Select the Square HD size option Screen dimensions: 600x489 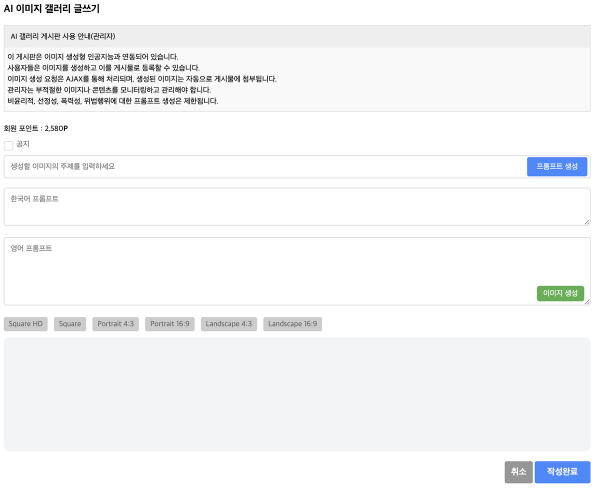tap(26, 324)
